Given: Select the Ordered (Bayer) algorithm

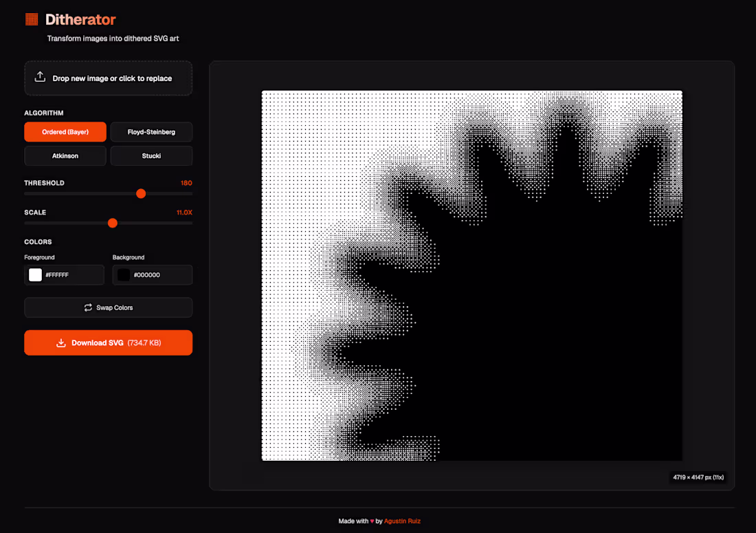Looking at the screenshot, I should pos(65,131).
